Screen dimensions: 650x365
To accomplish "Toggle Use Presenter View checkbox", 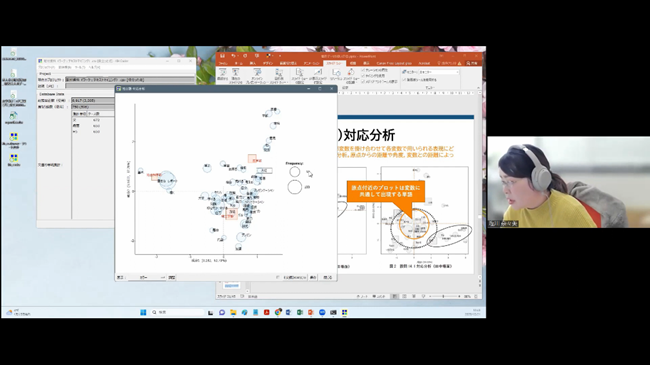I will point(404,80).
